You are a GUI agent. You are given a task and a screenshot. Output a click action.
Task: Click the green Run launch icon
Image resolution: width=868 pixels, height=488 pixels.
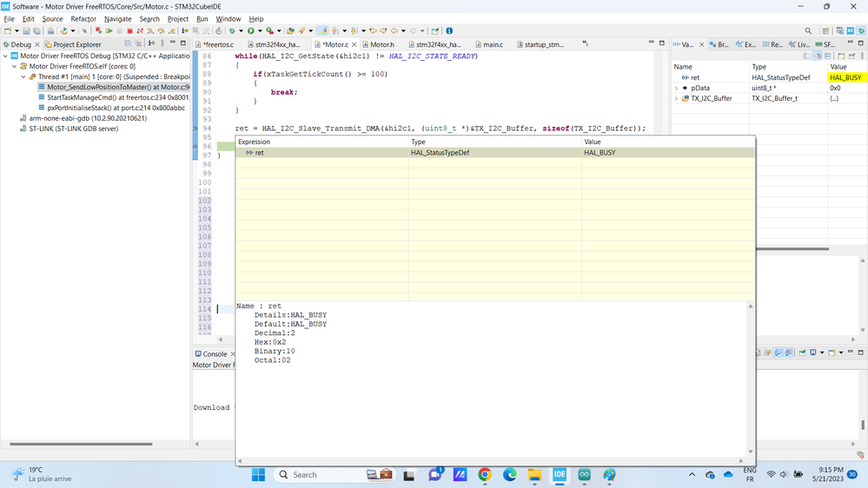[250, 31]
